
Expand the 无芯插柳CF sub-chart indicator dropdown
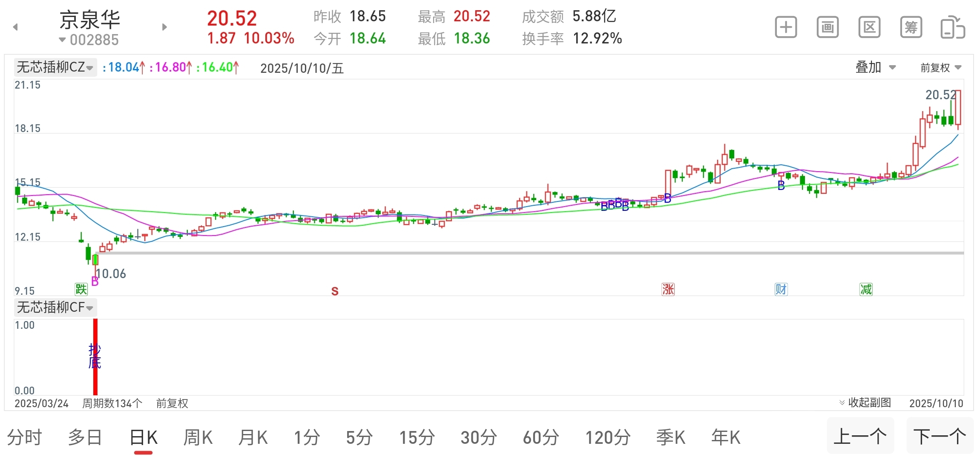point(55,307)
